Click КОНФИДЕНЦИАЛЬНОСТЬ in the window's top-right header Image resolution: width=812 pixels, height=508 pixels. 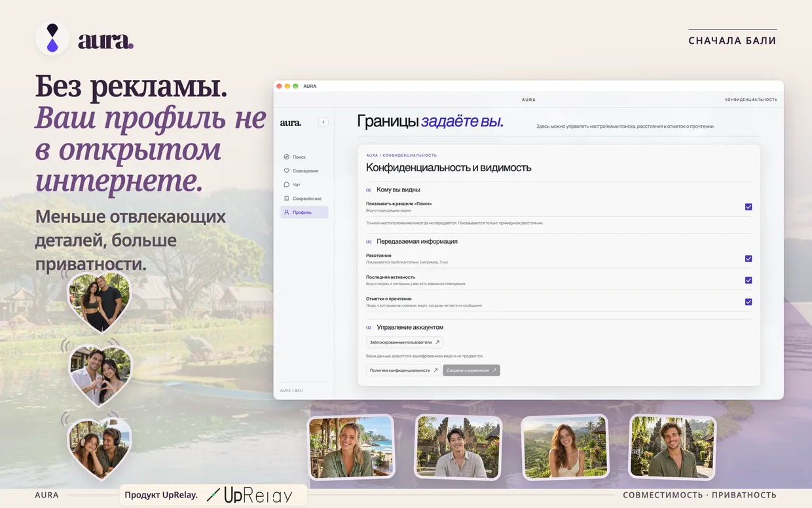(751, 100)
